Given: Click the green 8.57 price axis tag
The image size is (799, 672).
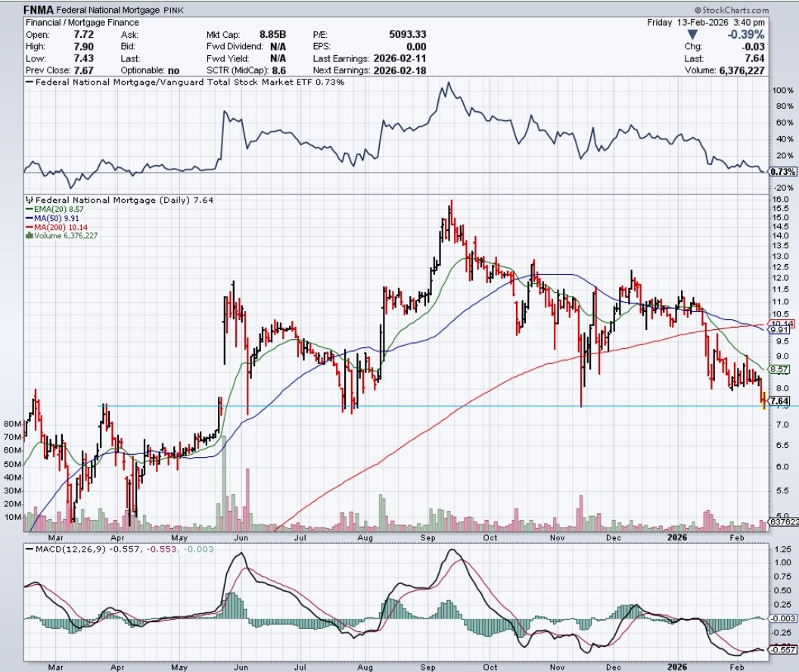Looking at the screenshot, I should click(780, 369).
